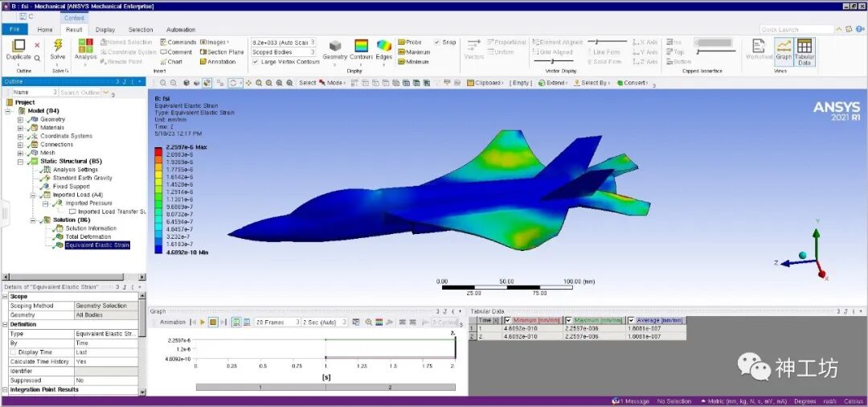Screen dimensions: 868x407
Task: Open the Graph view icon
Action: [784, 47]
